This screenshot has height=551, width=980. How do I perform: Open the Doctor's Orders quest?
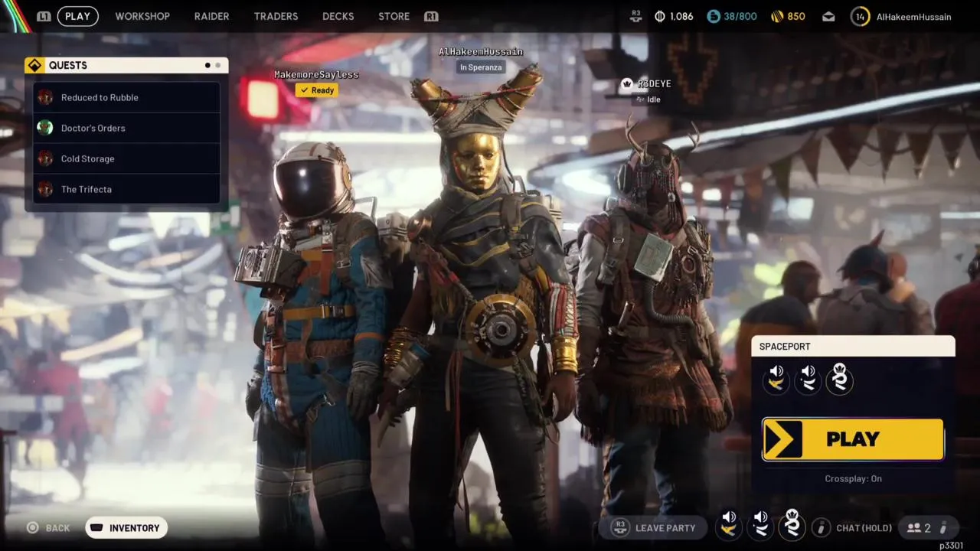(126, 128)
